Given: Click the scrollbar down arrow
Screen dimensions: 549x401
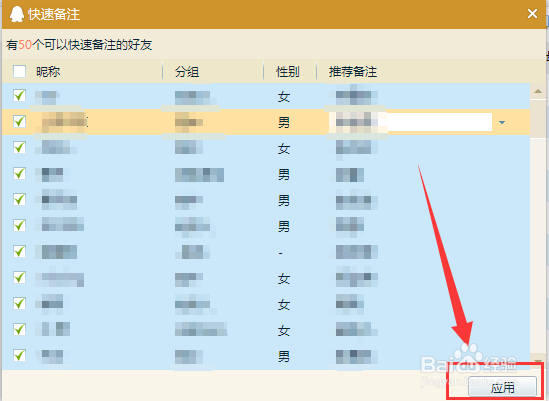Looking at the screenshot, I should pyautogui.click(x=538, y=361).
